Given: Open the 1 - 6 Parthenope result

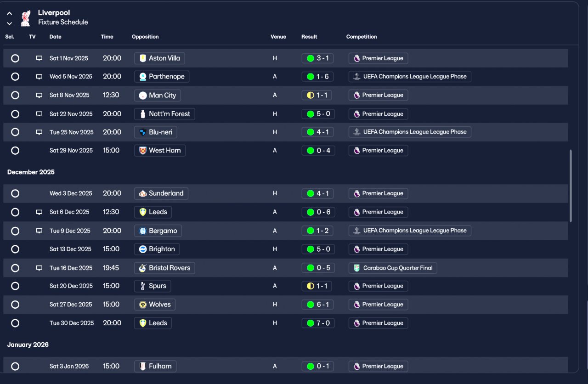Looking at the screenshot, I should [x=318, y=77].
